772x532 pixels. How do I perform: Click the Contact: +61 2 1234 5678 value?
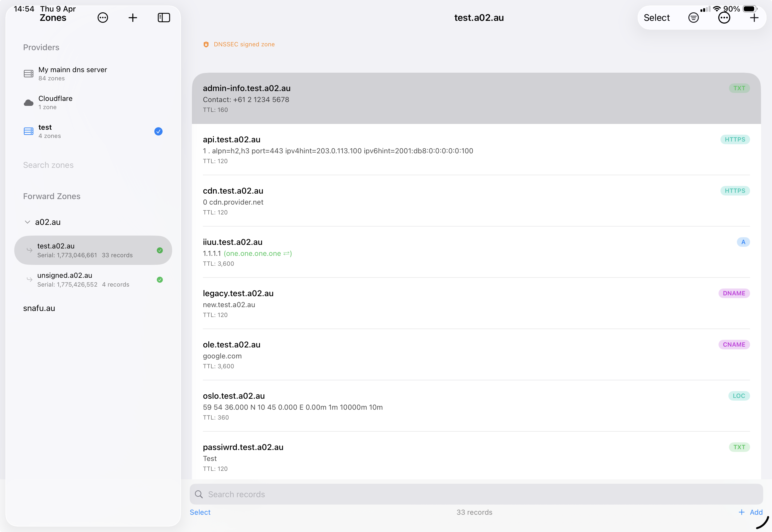(x=246, y=99)
